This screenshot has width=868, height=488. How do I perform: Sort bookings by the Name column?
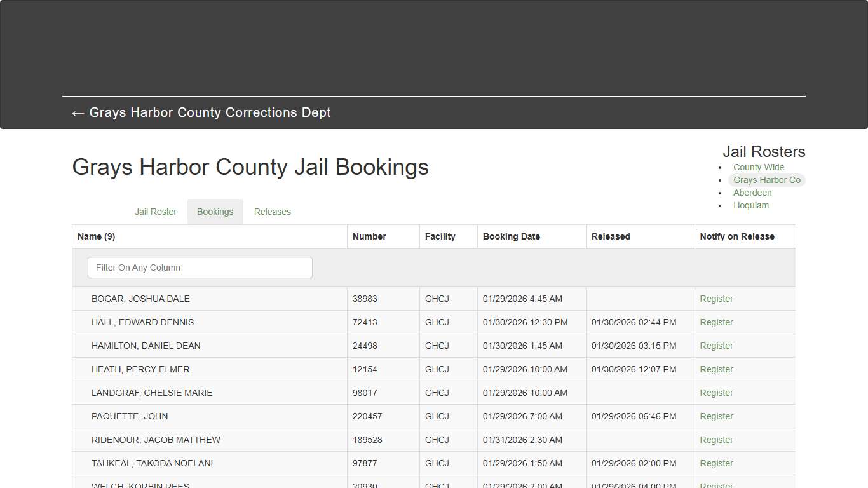point(96,236)
